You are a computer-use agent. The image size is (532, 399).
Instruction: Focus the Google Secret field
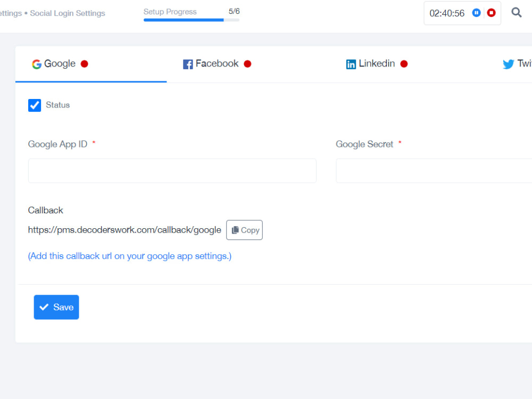(434, 171)
